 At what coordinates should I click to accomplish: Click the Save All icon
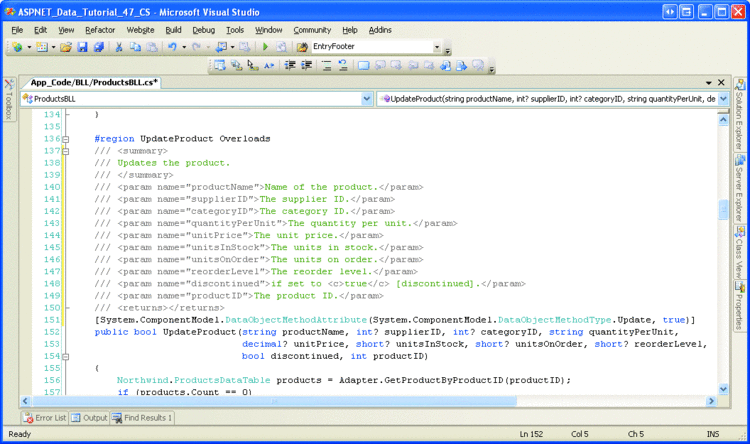(x=99, y=47)
